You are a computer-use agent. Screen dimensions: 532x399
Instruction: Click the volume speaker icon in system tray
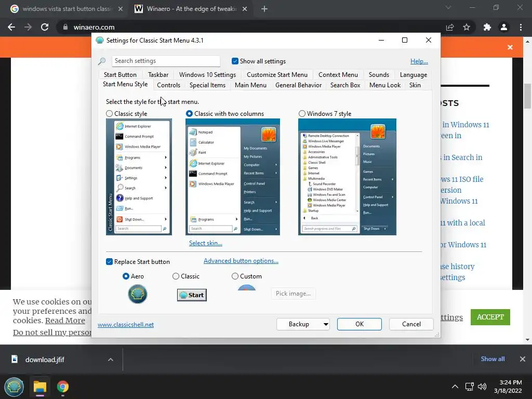(482, 387)
